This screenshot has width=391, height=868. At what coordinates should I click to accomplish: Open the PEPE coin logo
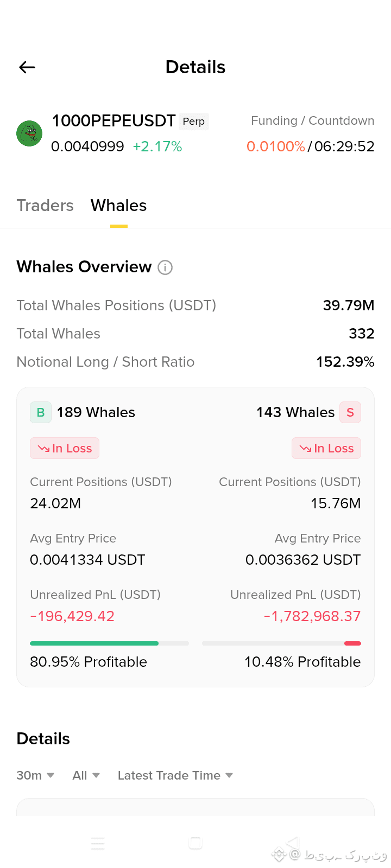click(x=29, y=133)
